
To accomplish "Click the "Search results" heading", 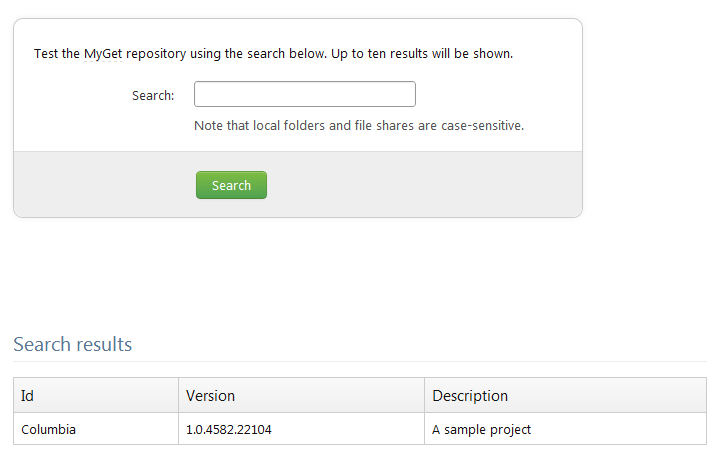I will (72, 345).
